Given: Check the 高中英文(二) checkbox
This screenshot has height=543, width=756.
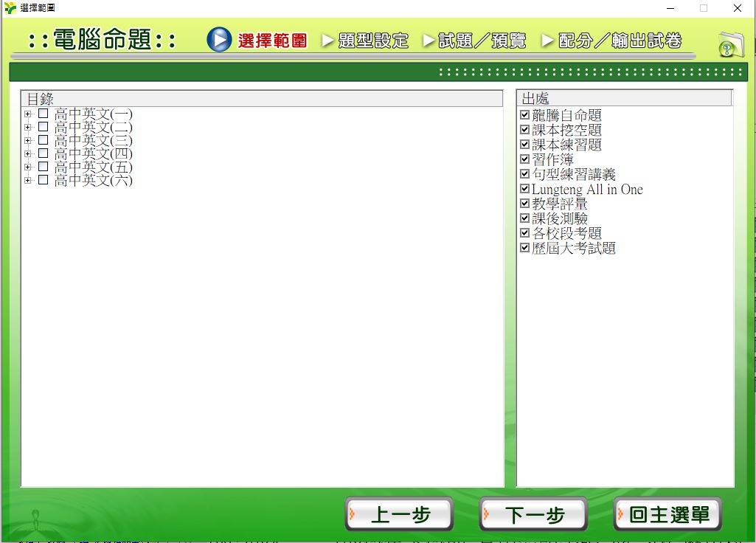Looking at the screenshot, I should 43,127.
